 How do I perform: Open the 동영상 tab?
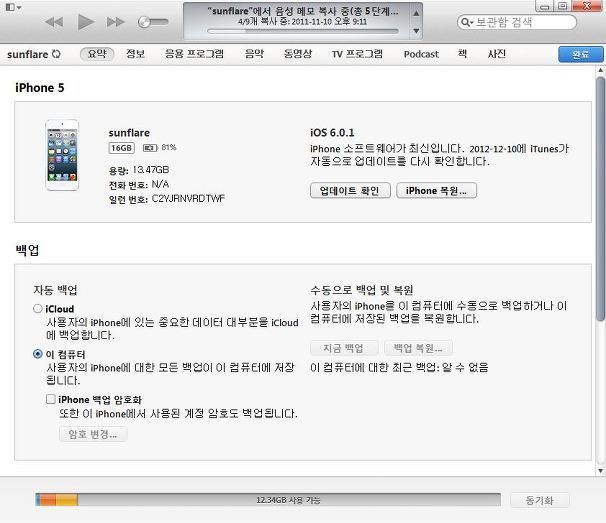point(298,54)
